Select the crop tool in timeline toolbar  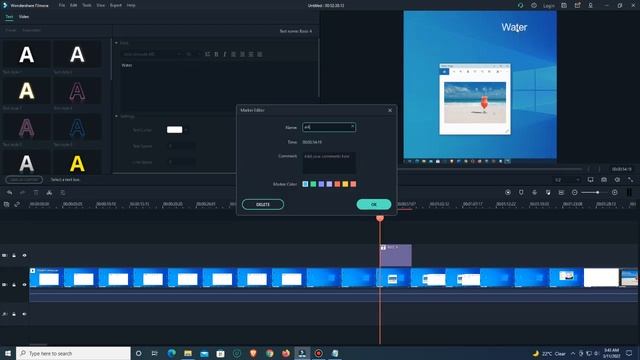63,192
